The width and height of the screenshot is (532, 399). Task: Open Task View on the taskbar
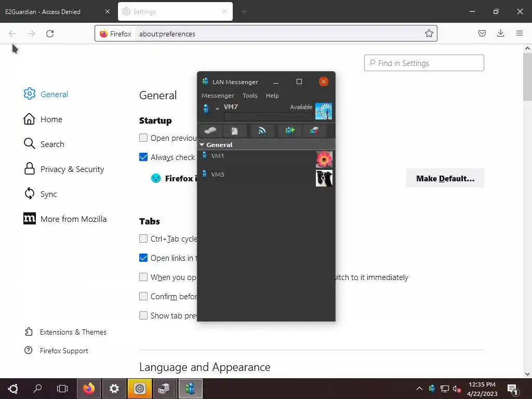(62, 389)
